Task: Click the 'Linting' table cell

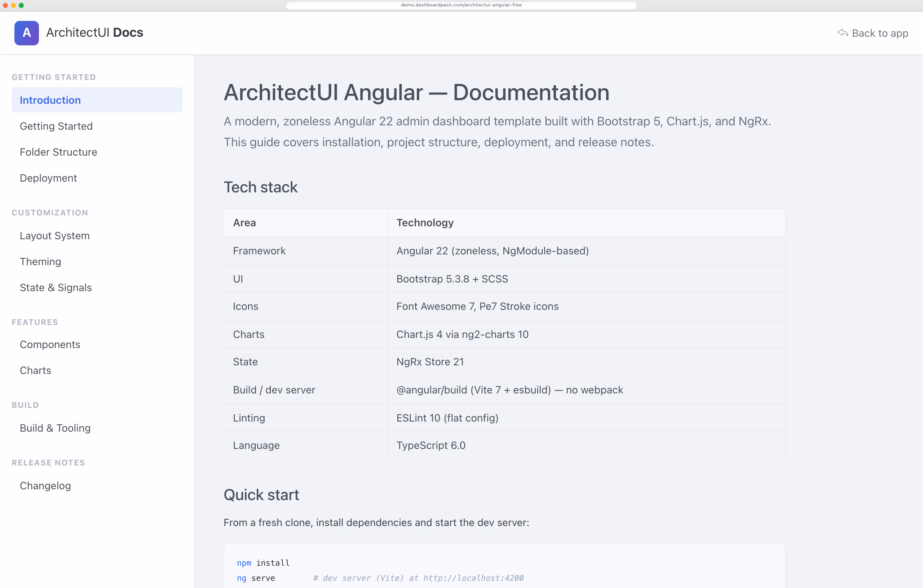Action: 305,418
